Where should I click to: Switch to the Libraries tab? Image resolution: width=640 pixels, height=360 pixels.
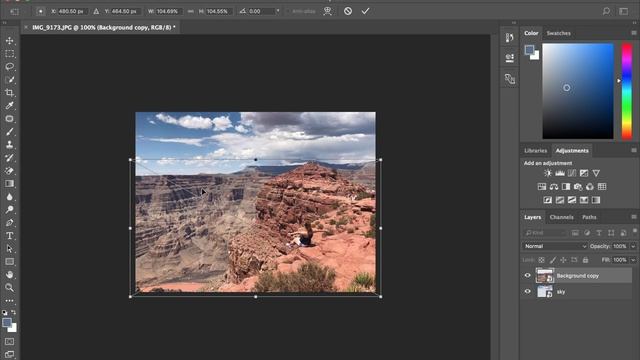tap(536, 151)
